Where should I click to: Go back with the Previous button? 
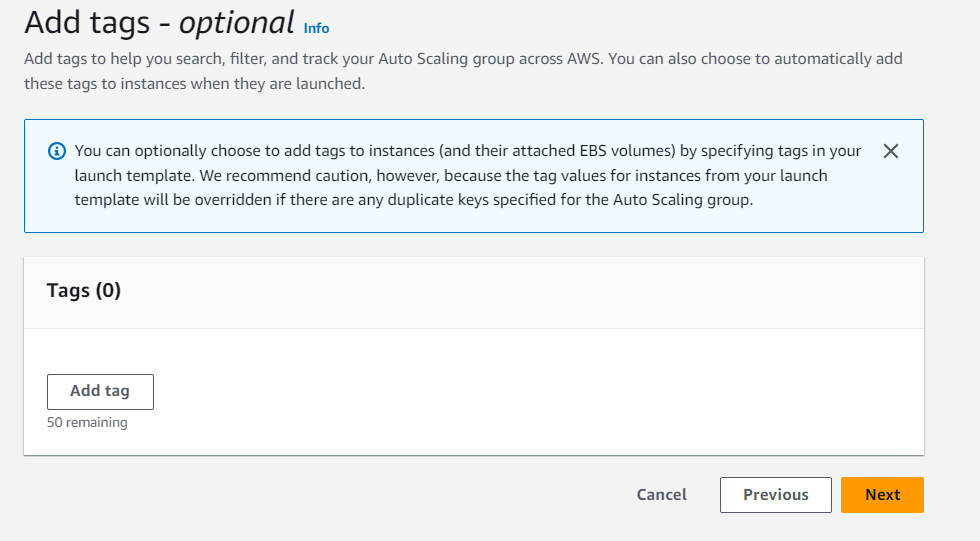point(776,495)
